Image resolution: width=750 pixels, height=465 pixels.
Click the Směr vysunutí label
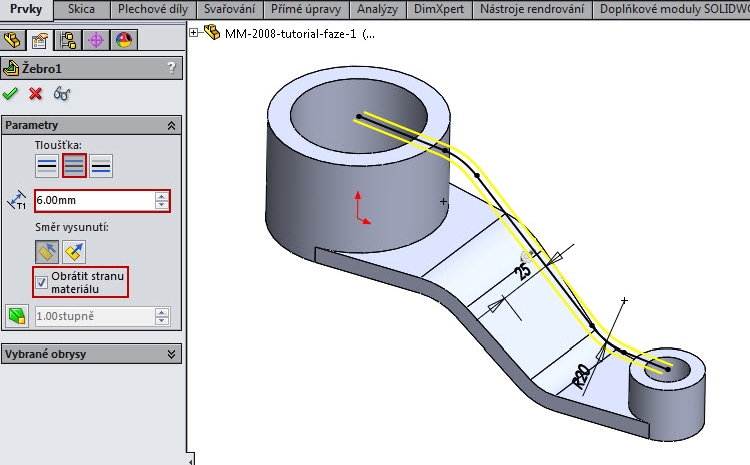(72, 227)
